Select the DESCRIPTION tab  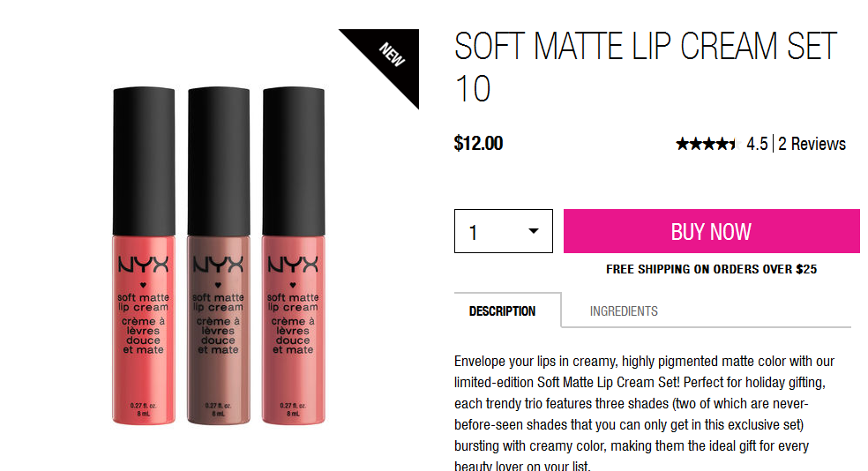tap(502, 311)
